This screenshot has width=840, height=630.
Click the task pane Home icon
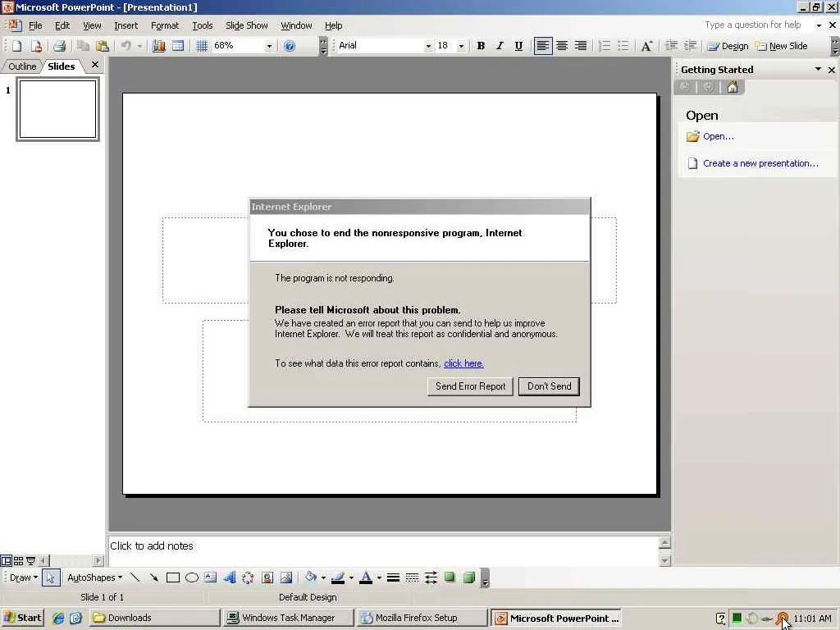click(x=733, y=87)
